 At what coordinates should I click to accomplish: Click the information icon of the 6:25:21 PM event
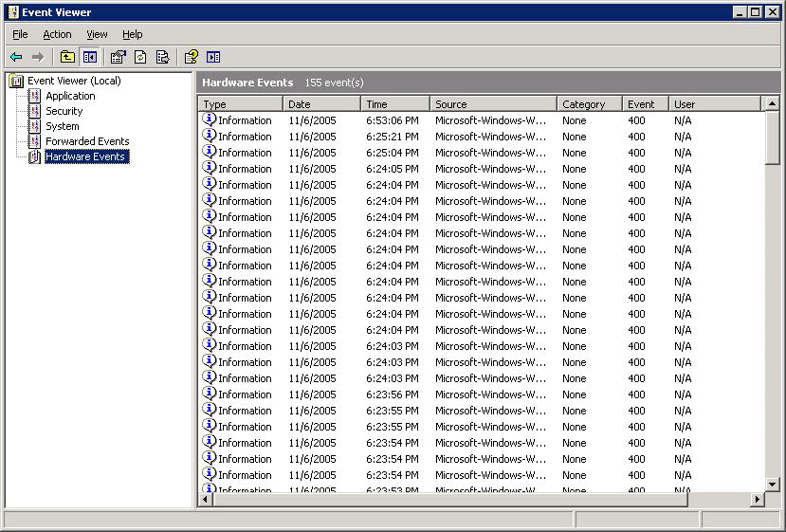pos(209,136)
